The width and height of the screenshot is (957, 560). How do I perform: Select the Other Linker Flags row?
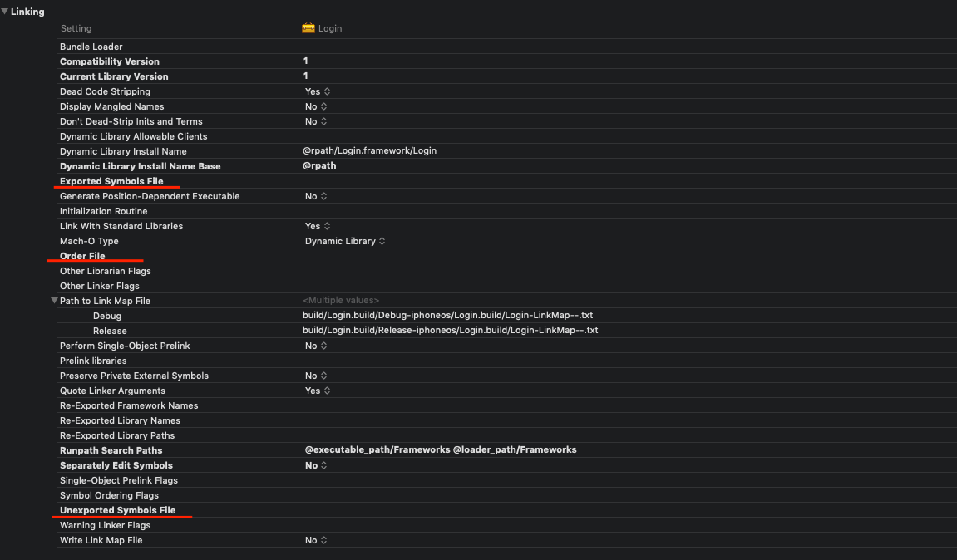tap(99, 286)
